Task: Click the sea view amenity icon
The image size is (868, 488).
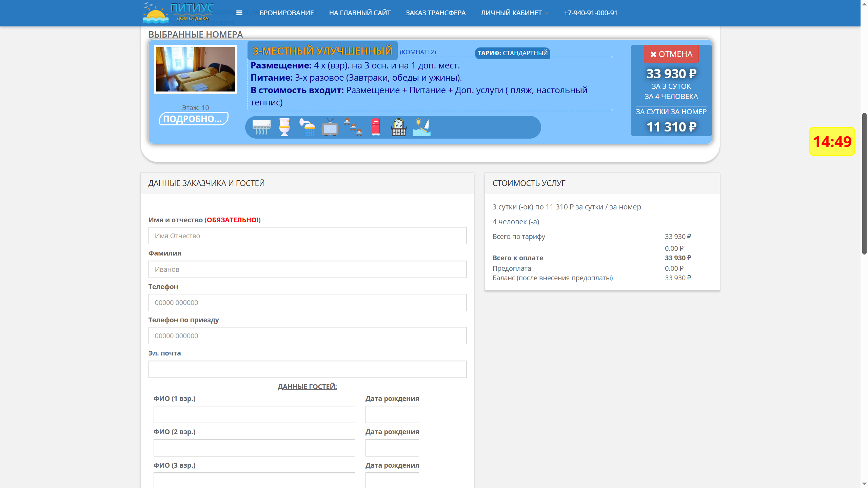Action: [x=421, y=127]
